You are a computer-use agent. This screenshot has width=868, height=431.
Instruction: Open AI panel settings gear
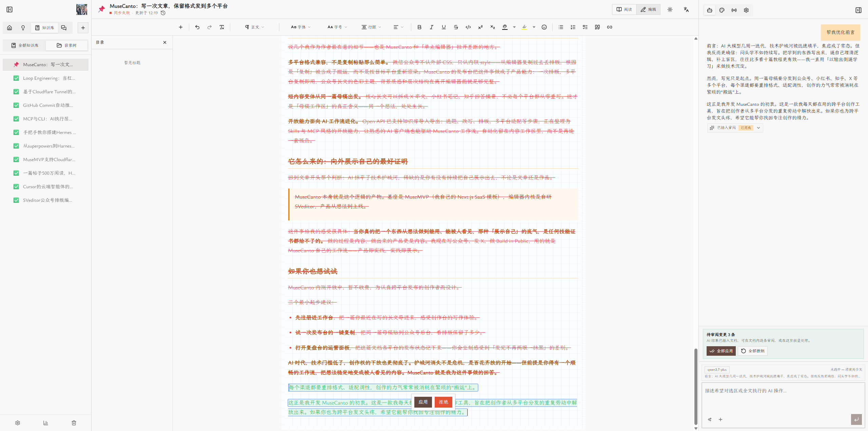(x=746, y=10)
